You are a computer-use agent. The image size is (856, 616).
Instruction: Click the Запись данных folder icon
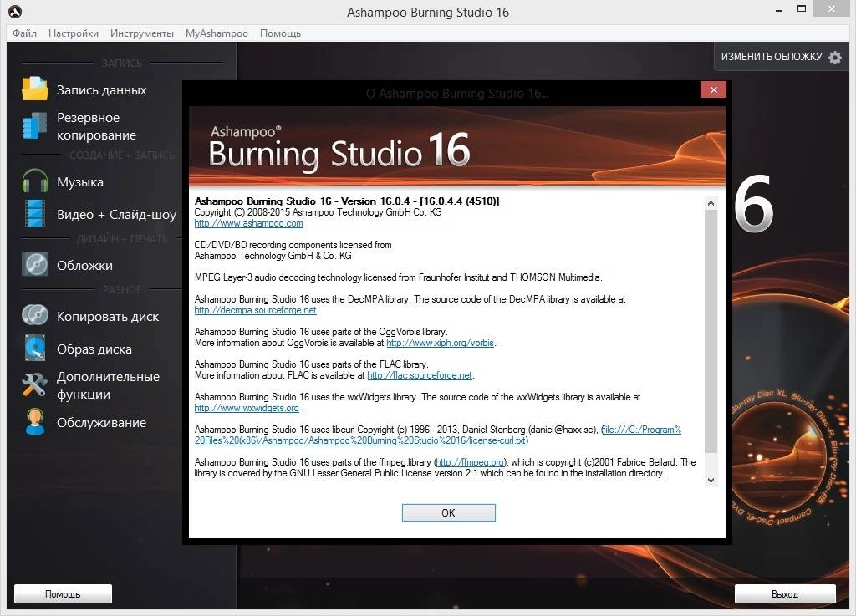35,89
